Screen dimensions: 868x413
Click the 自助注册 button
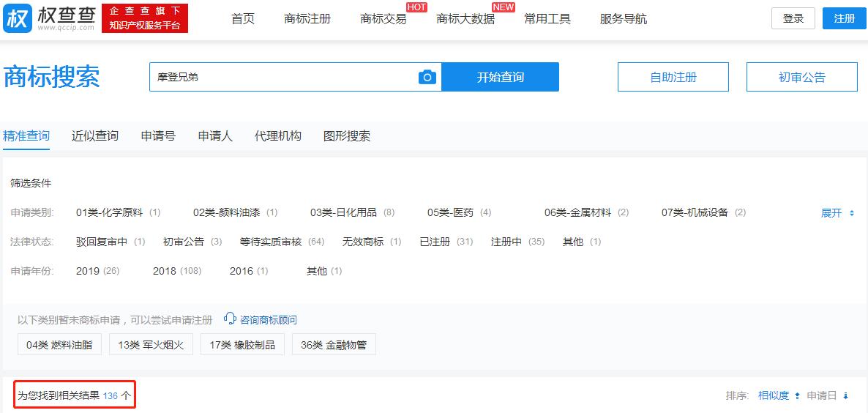click(673, 77)
